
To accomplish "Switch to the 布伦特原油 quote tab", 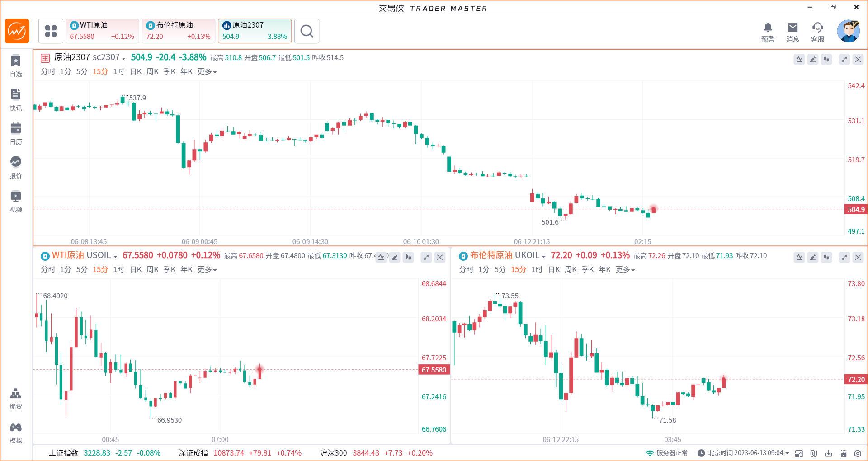I will coord(179,31).
